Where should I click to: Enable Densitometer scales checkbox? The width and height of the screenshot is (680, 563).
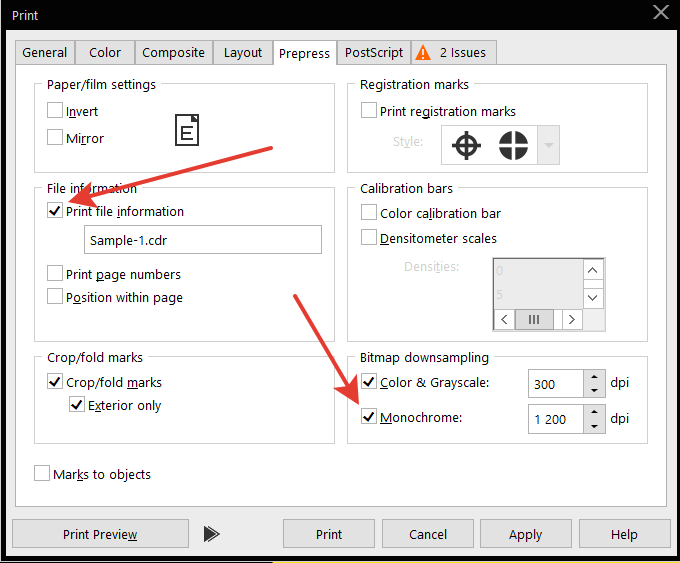pyautogui.click(x=369, y=237)
